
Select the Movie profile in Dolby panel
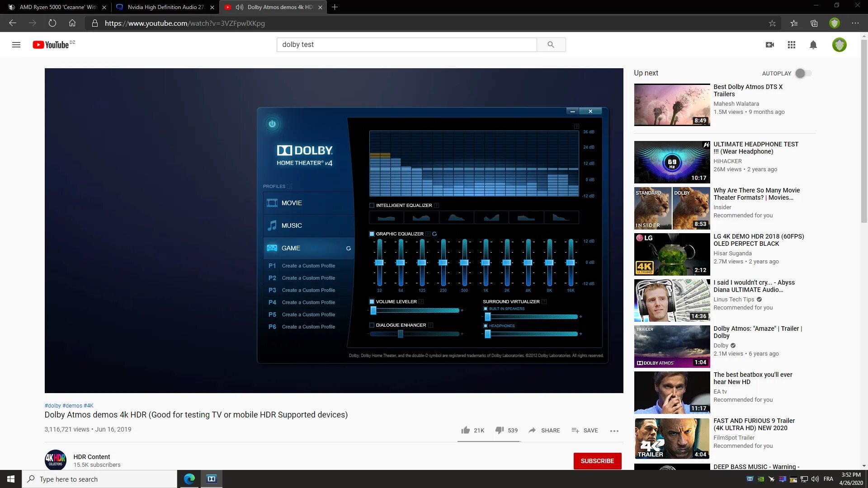308,203
